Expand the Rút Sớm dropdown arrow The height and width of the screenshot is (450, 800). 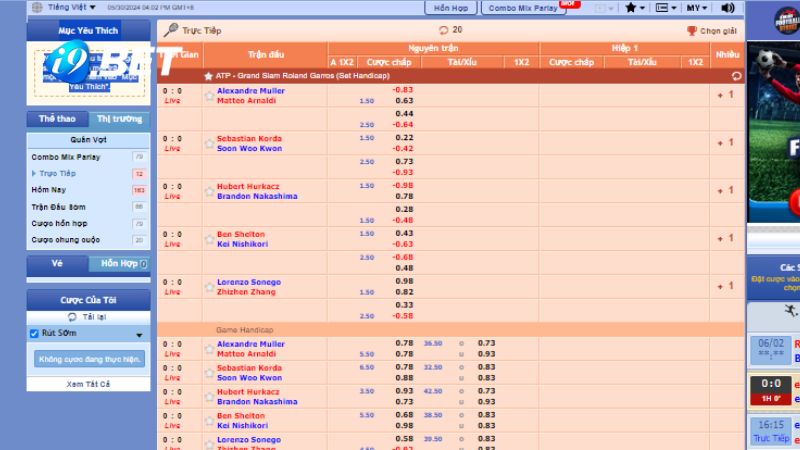coord(139,335)
